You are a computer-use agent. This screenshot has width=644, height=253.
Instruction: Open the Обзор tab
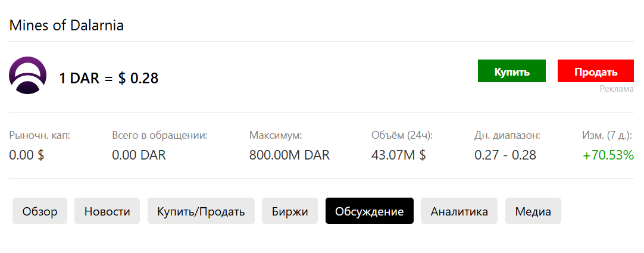[40, 211]
